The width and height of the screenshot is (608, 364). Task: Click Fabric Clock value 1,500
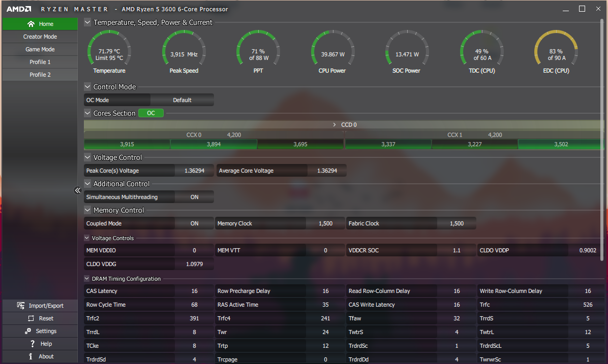pyautogui.click(x=457, y=223)
